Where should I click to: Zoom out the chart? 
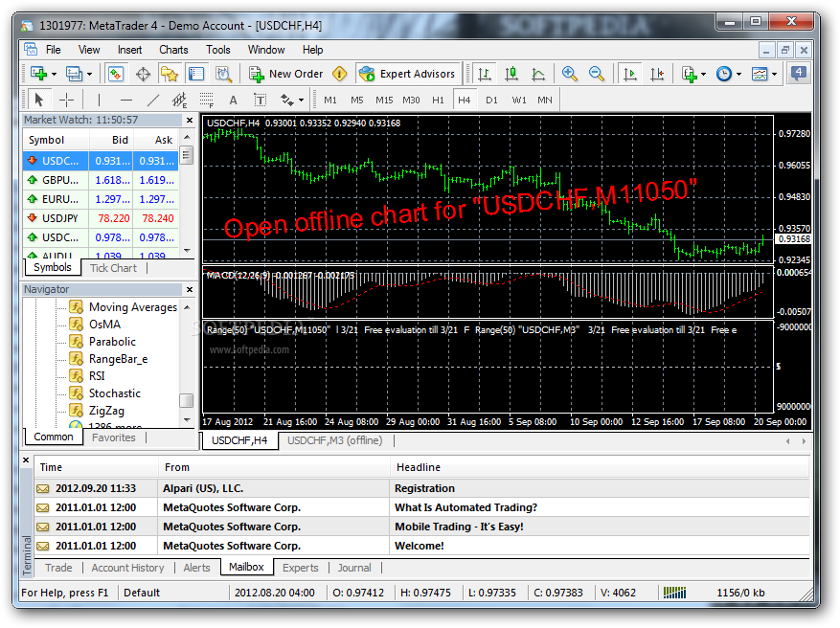597,74
